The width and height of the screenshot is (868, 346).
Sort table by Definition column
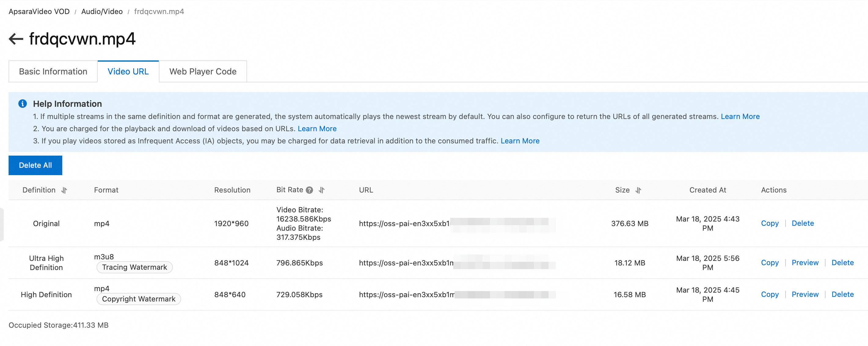tap(64, 190)
